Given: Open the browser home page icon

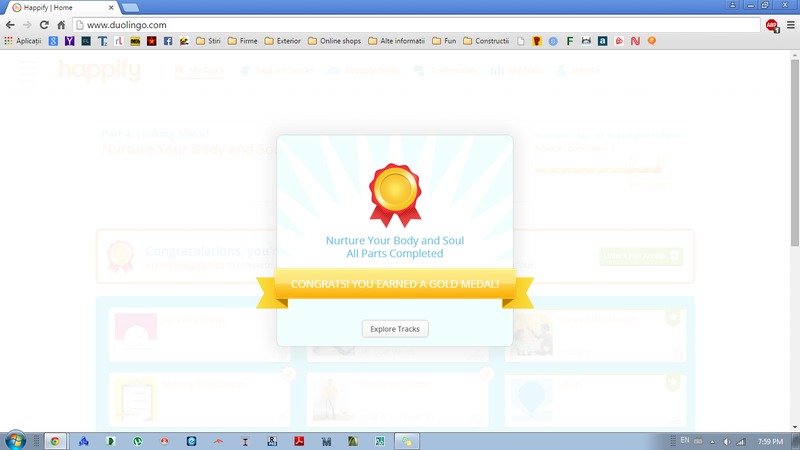Looking at the screenshot, I should click(x=61, y=25).
